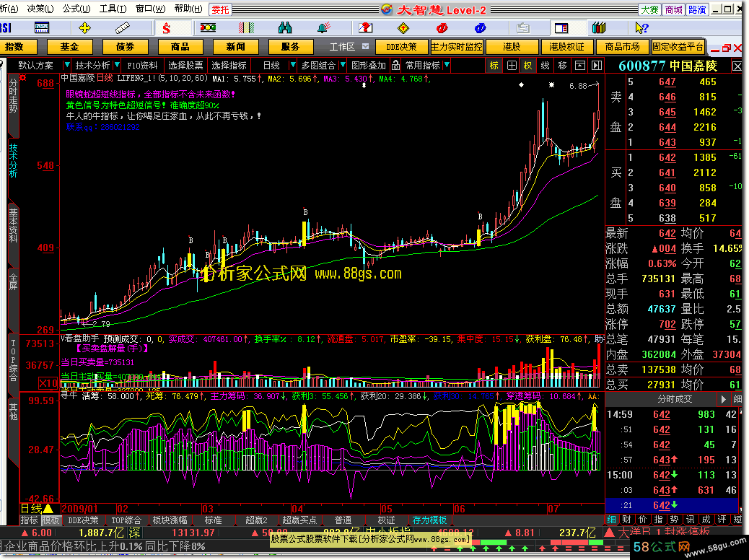
Task: Click the collapse panel up-arrow box icon
Action: click(x=580, y=66)
